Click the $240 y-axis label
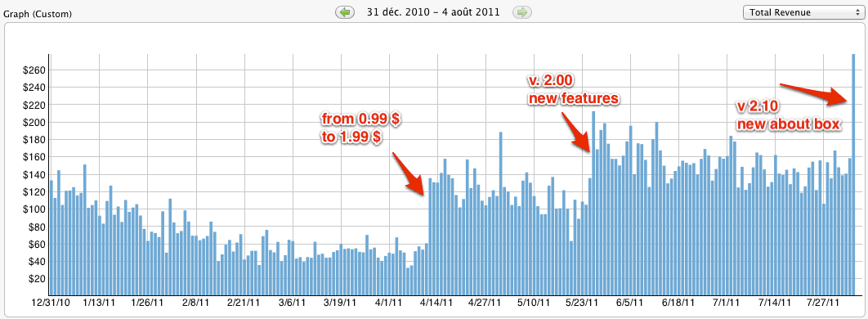Viewport: 868px width, 319px height. 34,88
